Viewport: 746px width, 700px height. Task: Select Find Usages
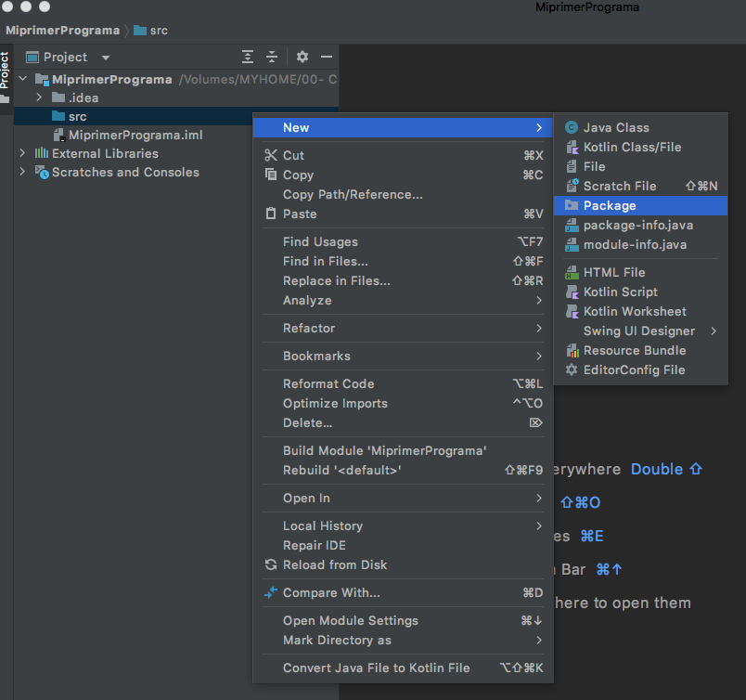click(403, 242)
